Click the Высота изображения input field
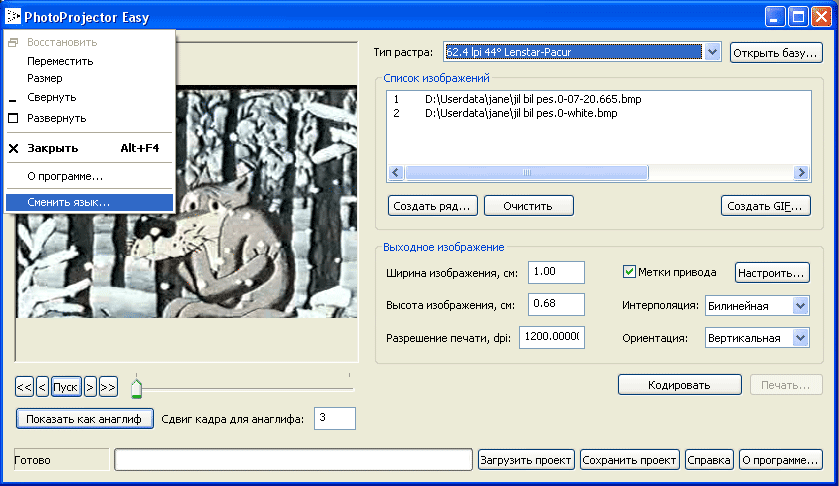 pyautogui.click(x=556, y=304)
